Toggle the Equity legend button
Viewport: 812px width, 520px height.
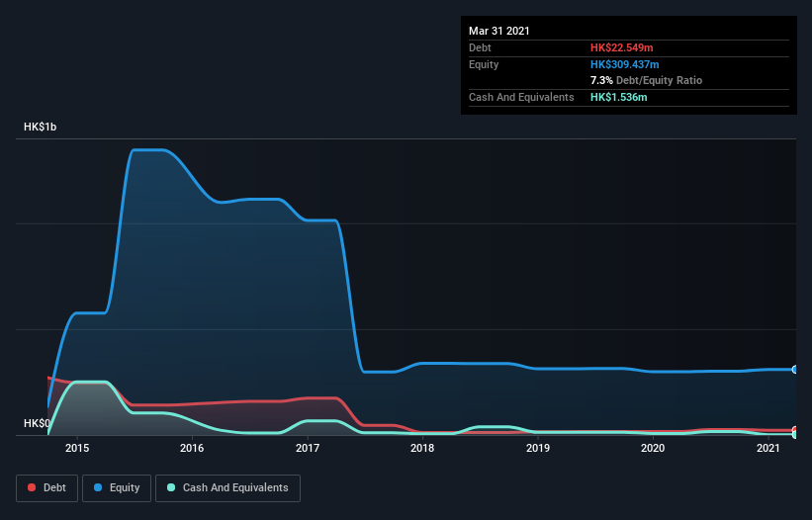117,488
